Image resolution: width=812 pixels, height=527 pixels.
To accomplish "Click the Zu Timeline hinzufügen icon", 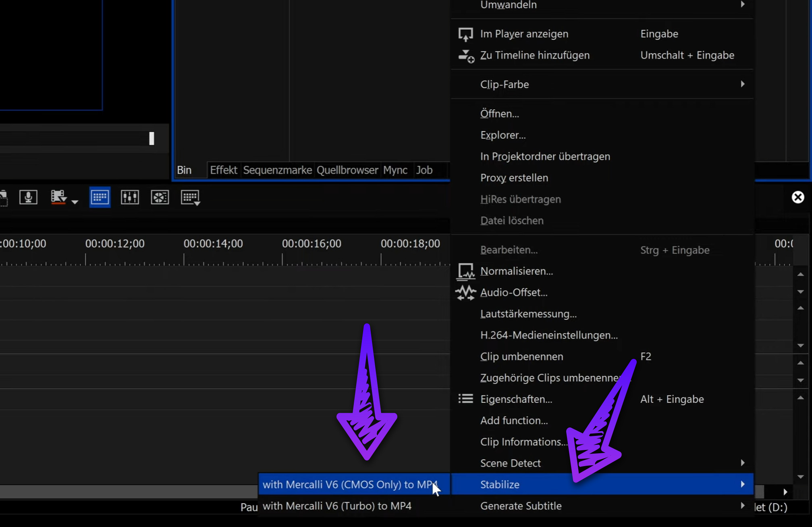I will (x=466, y=56).
